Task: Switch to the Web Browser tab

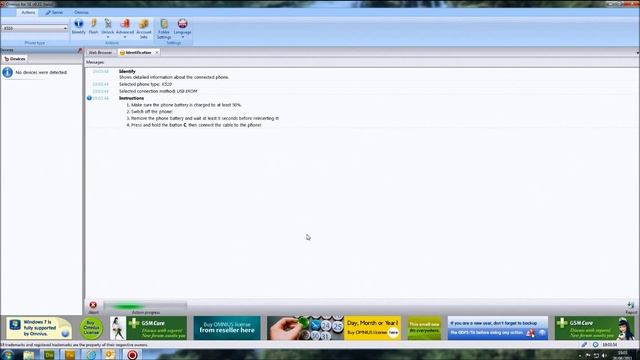Action: pos(100,53)
